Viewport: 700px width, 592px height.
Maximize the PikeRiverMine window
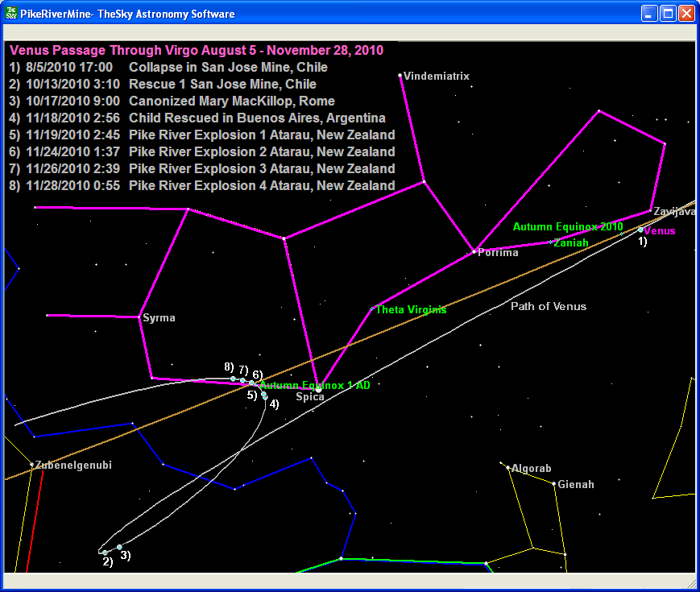pyautogui.click(x=668, y=14)
